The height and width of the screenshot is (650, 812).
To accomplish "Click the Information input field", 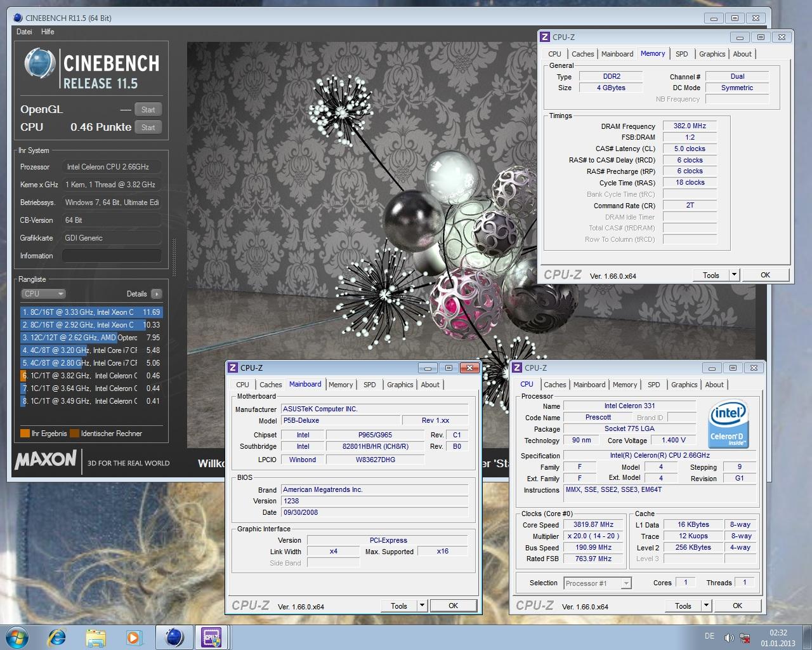I will pyautogui.click(x=112, y=256).
